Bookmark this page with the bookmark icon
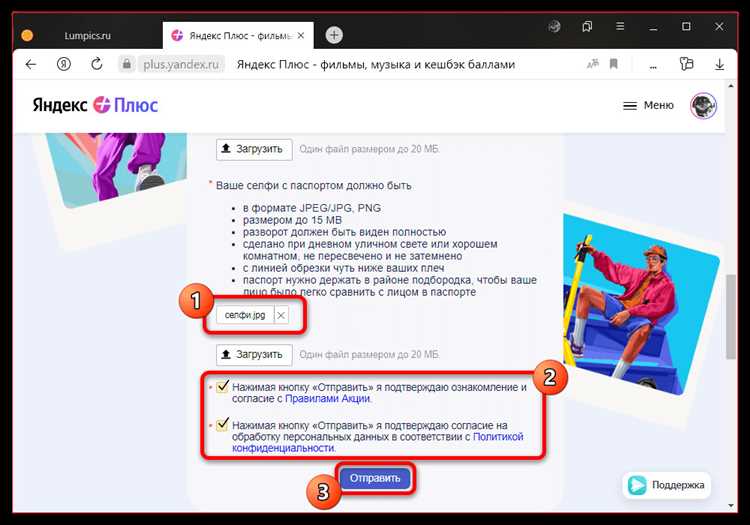The width and height of the screenshot is (750, 525). (614, 64)
